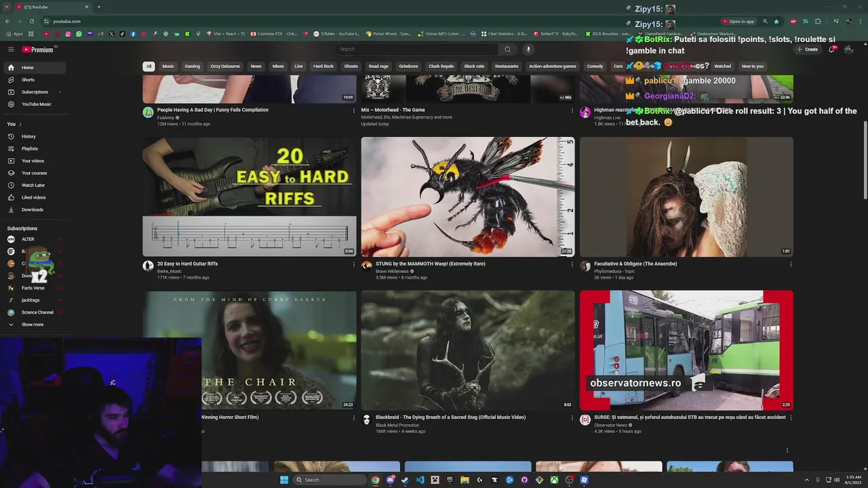Select the Black cats filter chip
This screenshot has height=488, width=868.
coord(474,66)
